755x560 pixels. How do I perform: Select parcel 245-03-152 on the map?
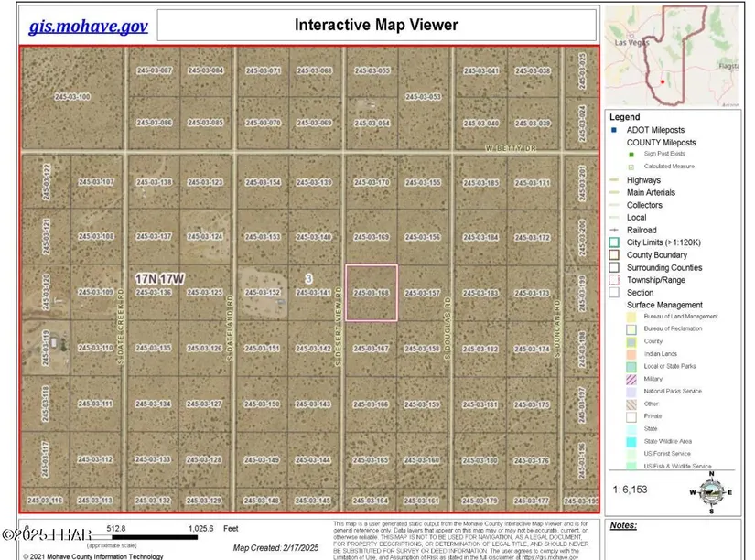click(x=262, y=293)
